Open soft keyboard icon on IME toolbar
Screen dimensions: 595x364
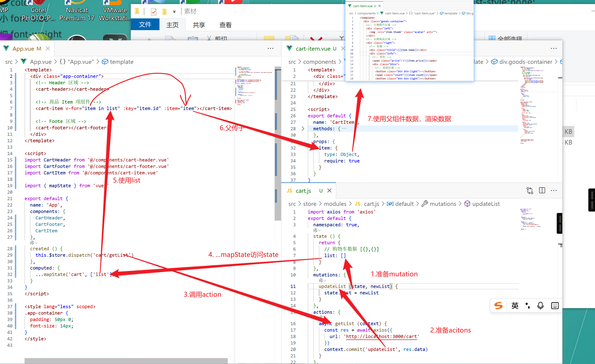(555, 306)
